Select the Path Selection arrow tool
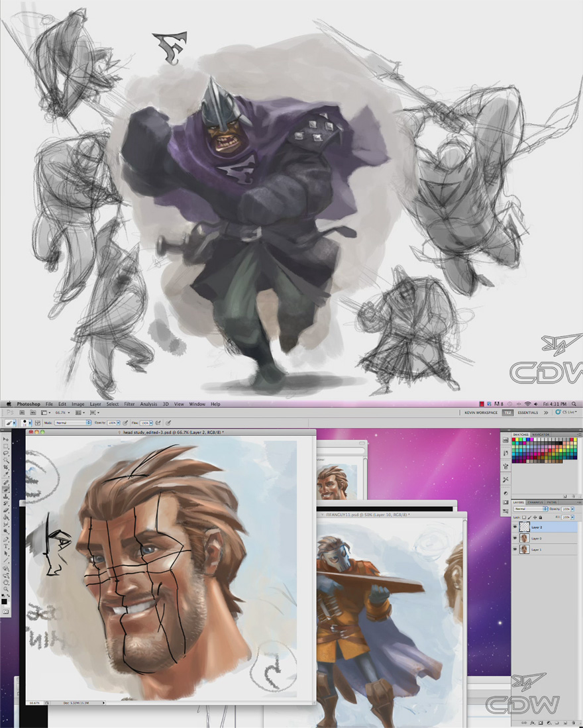This screenshot has width=583, height=728. point(6,553)
